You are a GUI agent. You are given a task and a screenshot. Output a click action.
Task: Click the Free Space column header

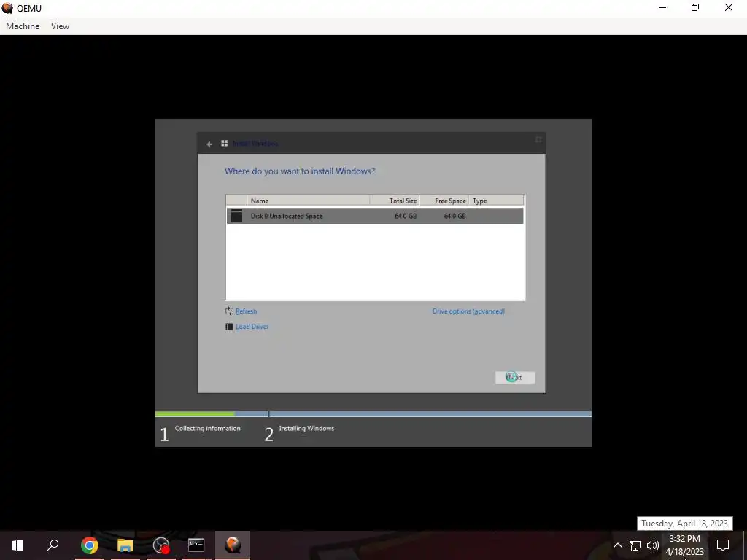[x=444, y=201]
